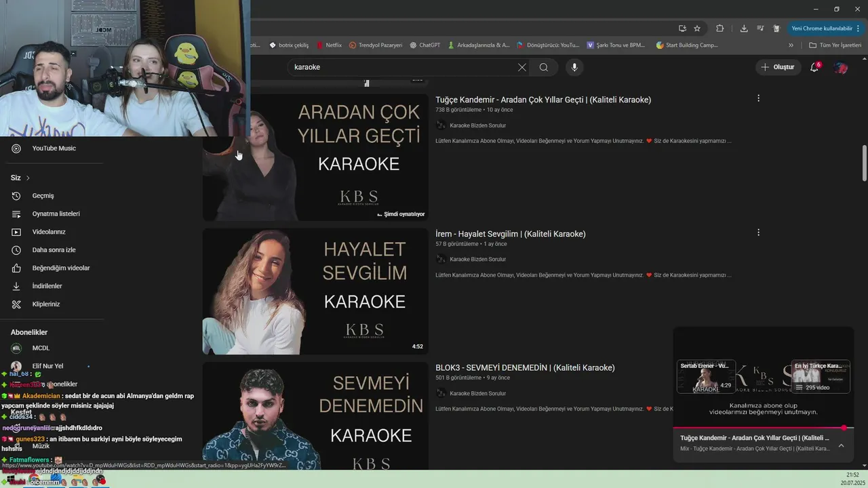Image resolution: width=868 pixels, height=488 pixels.
Task: Open the Şarkı Tonu ve BPM bookmark
Action: pyautogui.click(x=616, y=45)
